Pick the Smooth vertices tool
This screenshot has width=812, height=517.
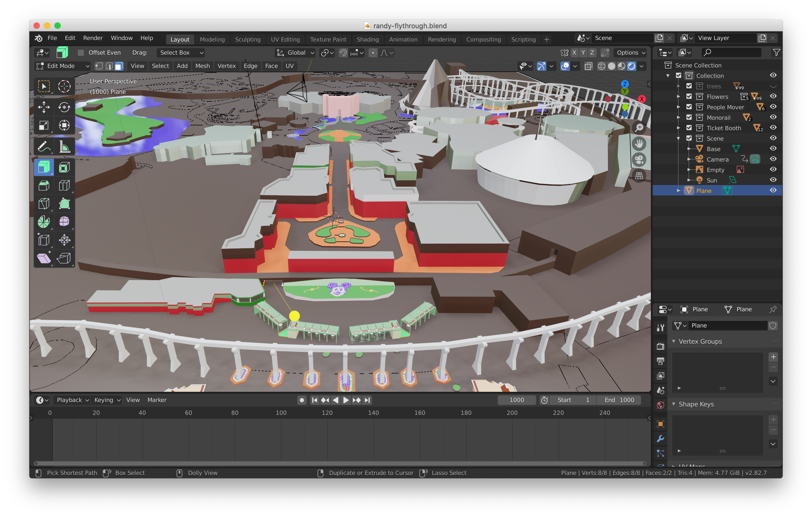tap(64, 222)
